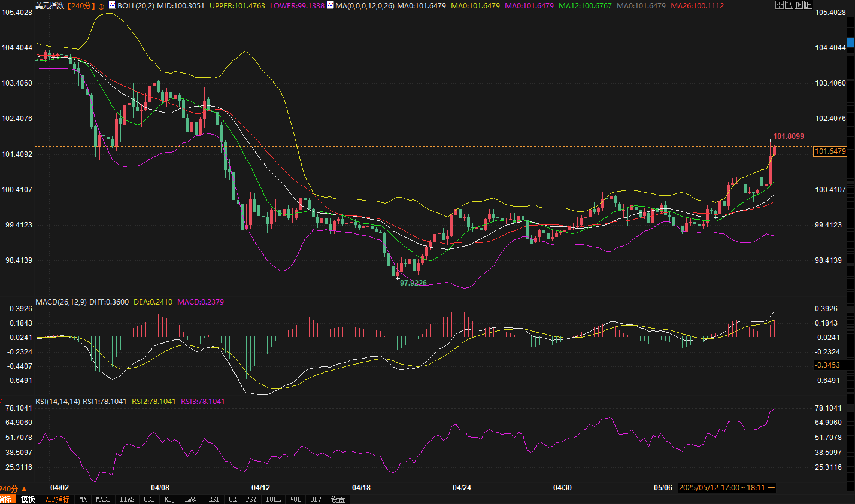Click the RSI1:78.1041 value

click(105, 401)
